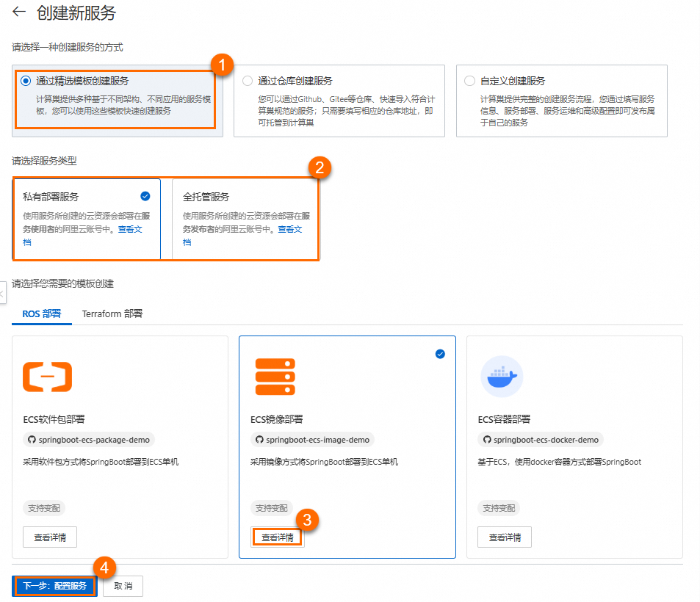
Task: Click the 创建新服务 page title
Action: (76, 13)
